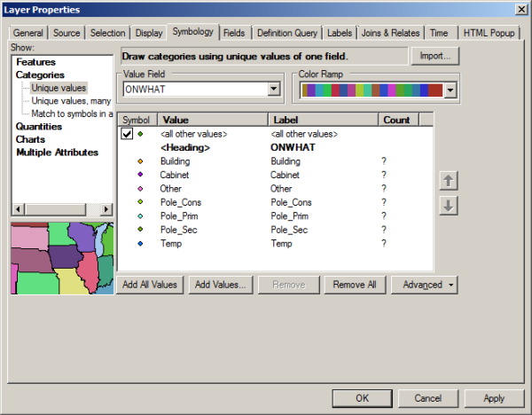Click the Add All Values button

tap(150, 285)
